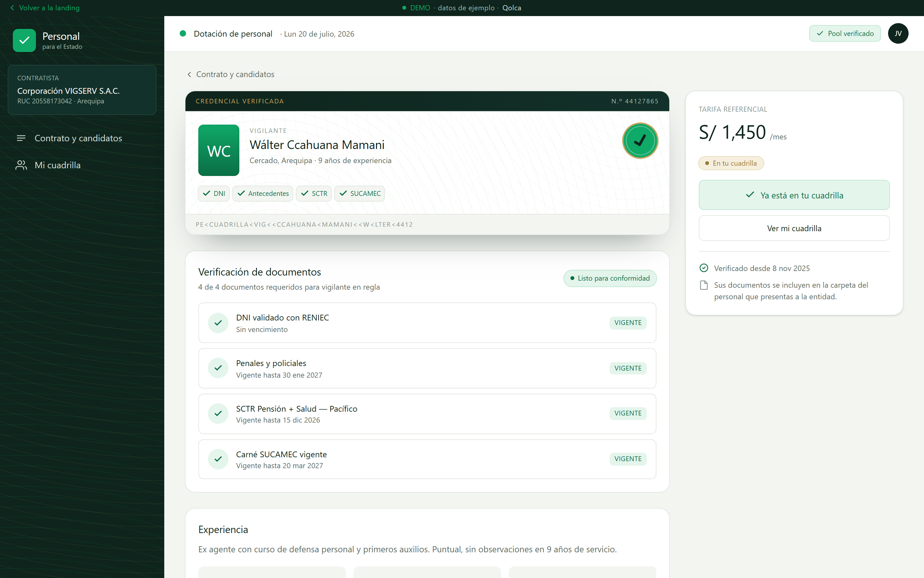924x578 pixels.
Task: Click the Listo para conformidad status pill
Action: pyautogui.click(x=610, y=278)
